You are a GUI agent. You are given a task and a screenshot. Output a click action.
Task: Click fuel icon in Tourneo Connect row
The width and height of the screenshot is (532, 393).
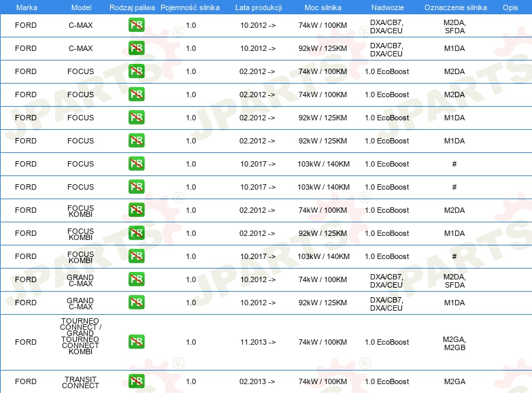tap(136, 342)
